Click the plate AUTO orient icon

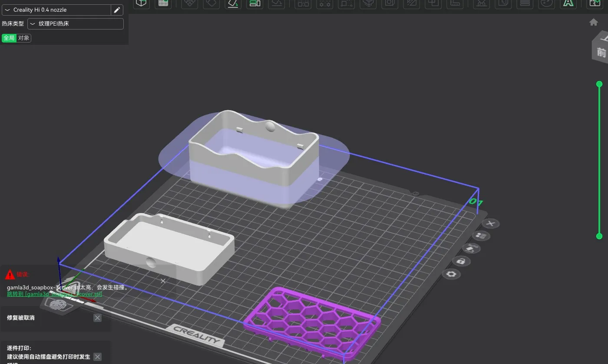471,249
